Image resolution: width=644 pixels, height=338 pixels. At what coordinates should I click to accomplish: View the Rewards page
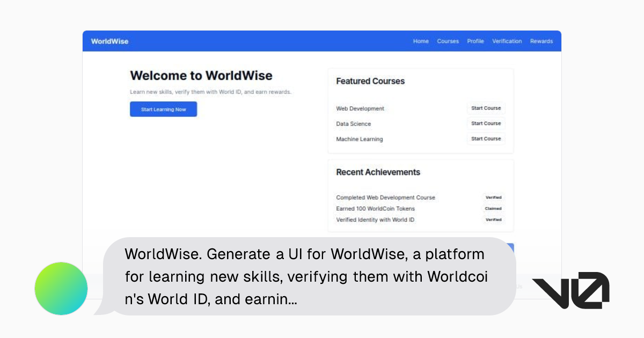point(541,41)
